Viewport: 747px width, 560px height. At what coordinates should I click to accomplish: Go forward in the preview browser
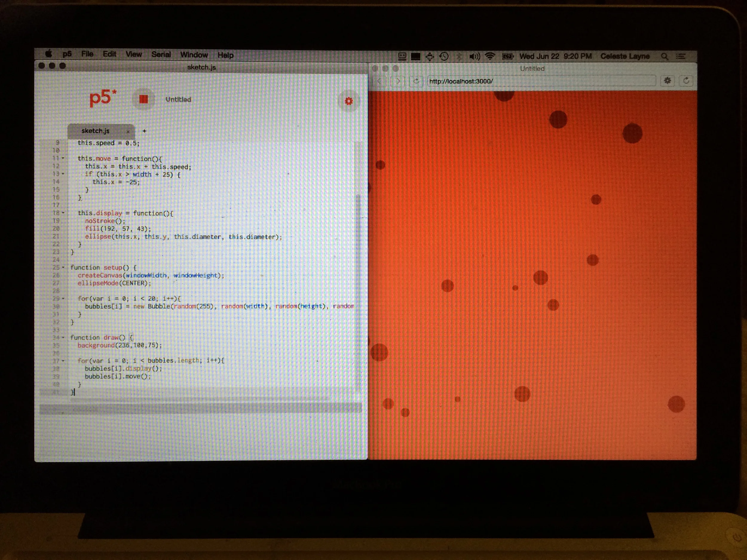398,81
